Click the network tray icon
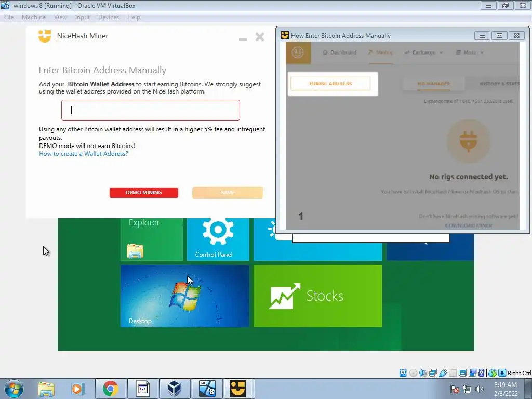 [467, 389]
